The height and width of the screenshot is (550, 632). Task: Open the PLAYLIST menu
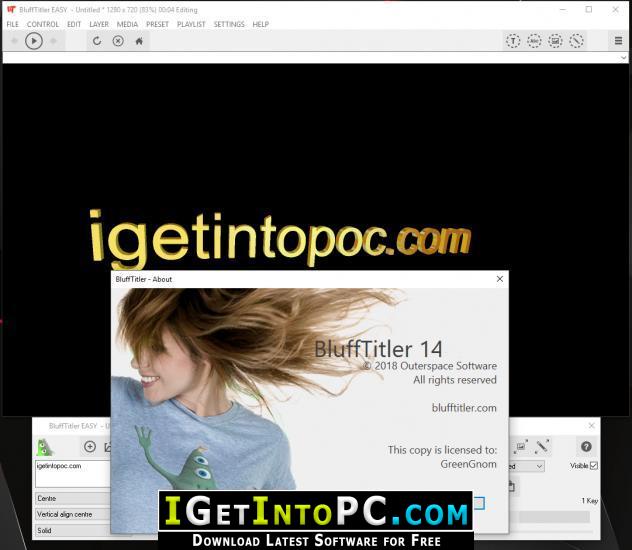click(191, 24)
